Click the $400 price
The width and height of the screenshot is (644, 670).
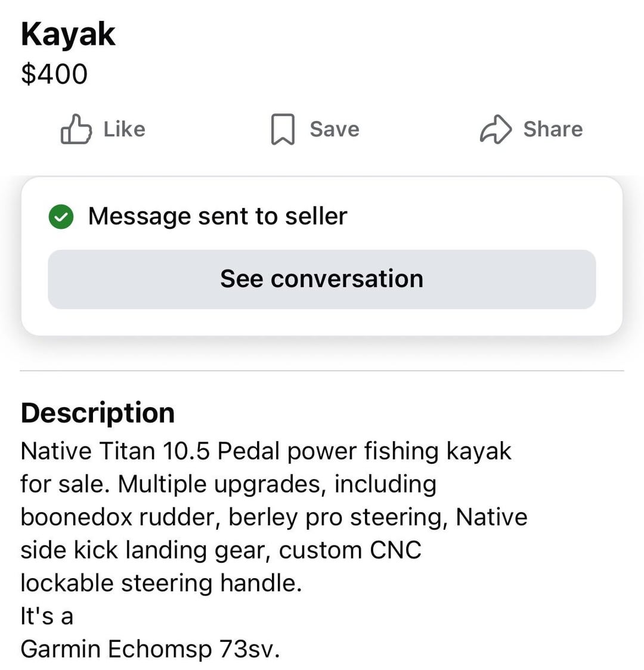point(54,74)
